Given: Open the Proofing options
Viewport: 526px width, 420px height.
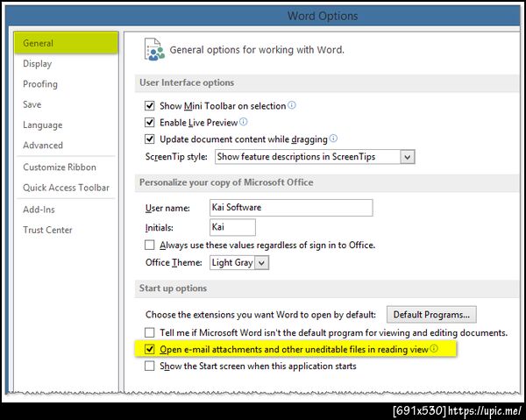Looking at the screenshot, I should click(x=40, y=84).
